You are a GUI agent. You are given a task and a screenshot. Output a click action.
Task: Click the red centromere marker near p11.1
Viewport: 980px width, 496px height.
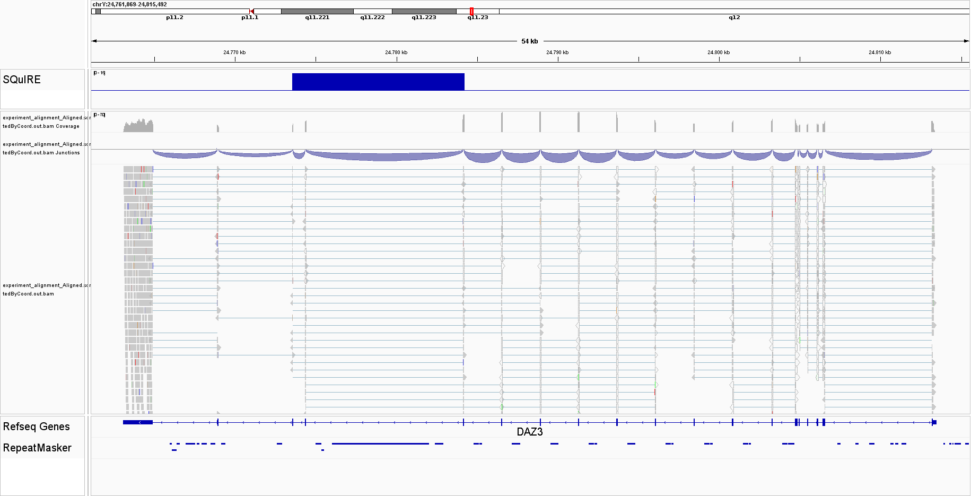(251, 11)
